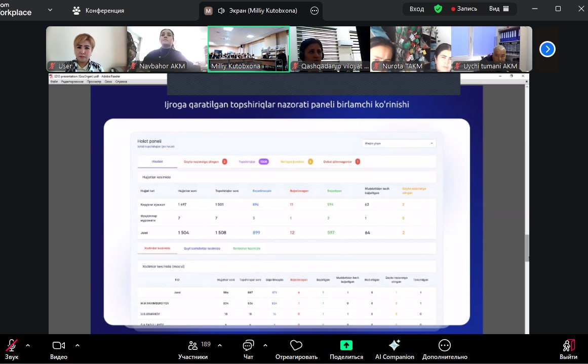Screen dimensions: 588x364
Task: Click the Вход sign-in button
Action: click(x=417, y=9)
